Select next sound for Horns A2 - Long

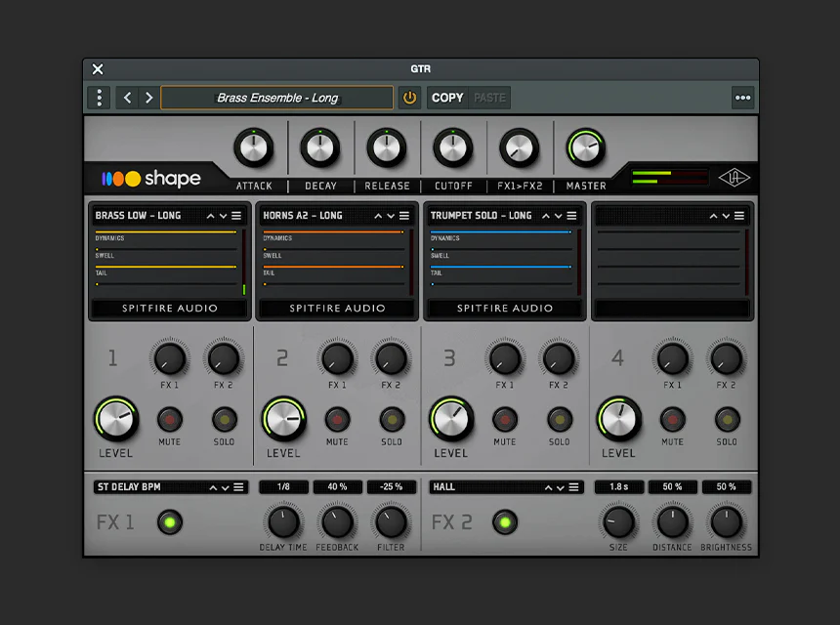391,216
